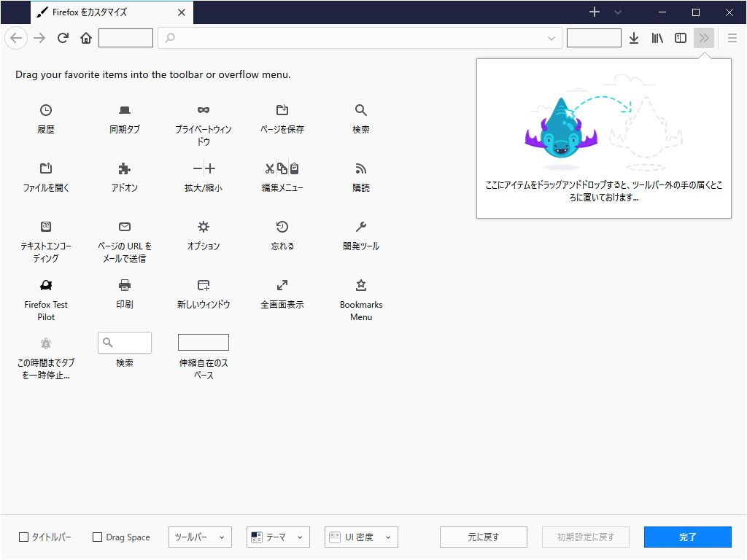
Task: Enable the タイトルバー checkbox
Action: 24,537
